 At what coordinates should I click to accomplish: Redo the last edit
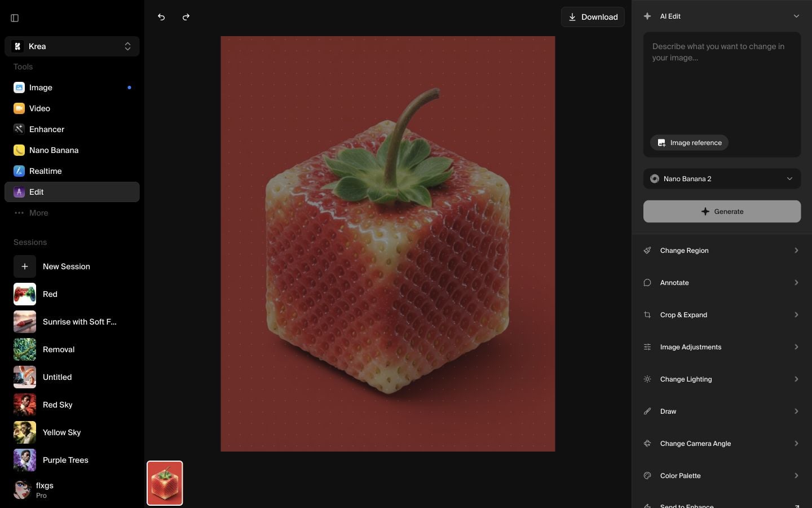point(186,17)
